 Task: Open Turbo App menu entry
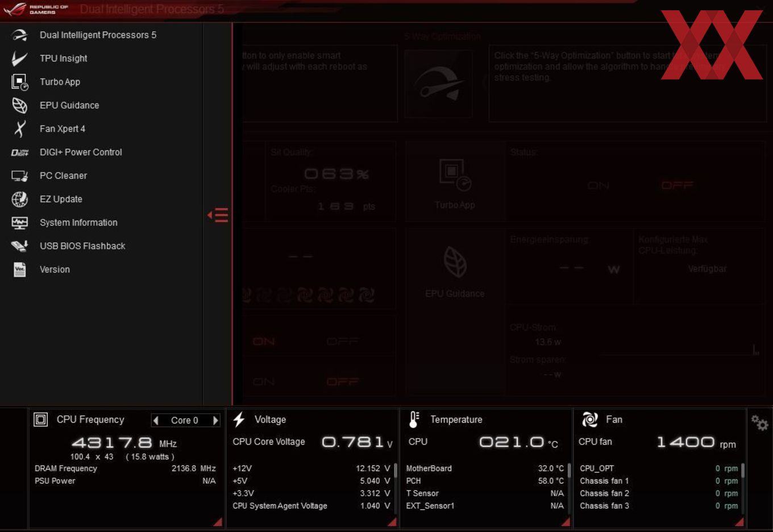60,82
